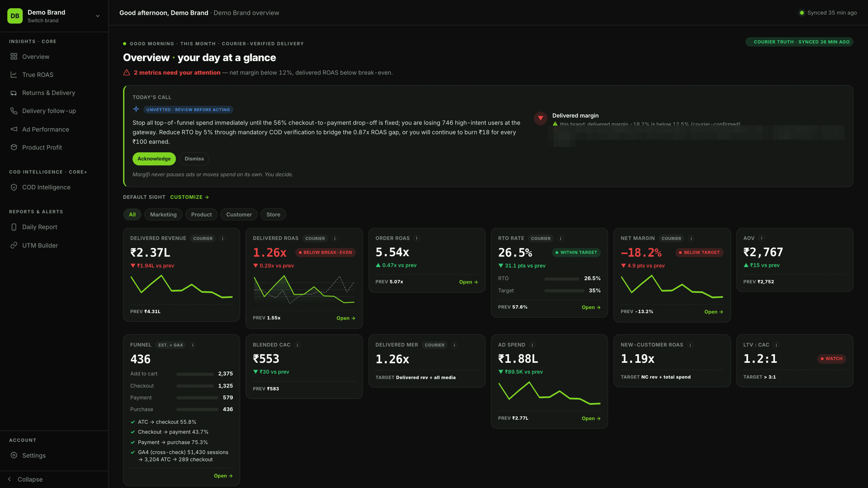Select the Product filter tab
The width and height of the screenshot is (868, 488).
201,215
